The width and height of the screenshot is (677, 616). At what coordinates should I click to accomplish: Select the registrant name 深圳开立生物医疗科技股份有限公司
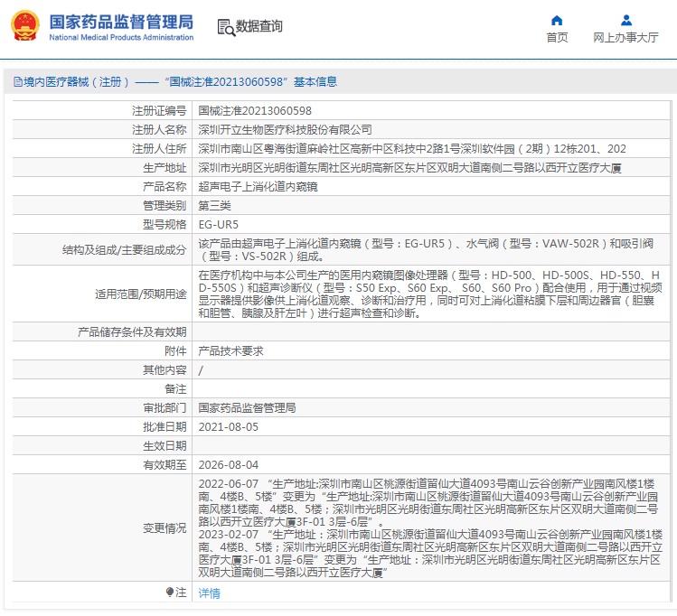tap(285, 130)
